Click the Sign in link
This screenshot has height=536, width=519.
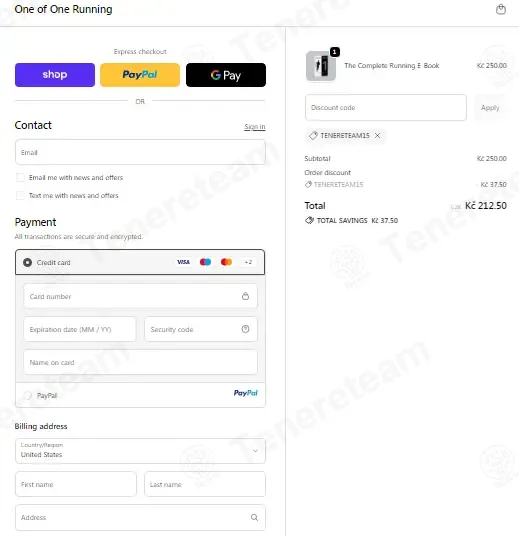coord(255,127)
